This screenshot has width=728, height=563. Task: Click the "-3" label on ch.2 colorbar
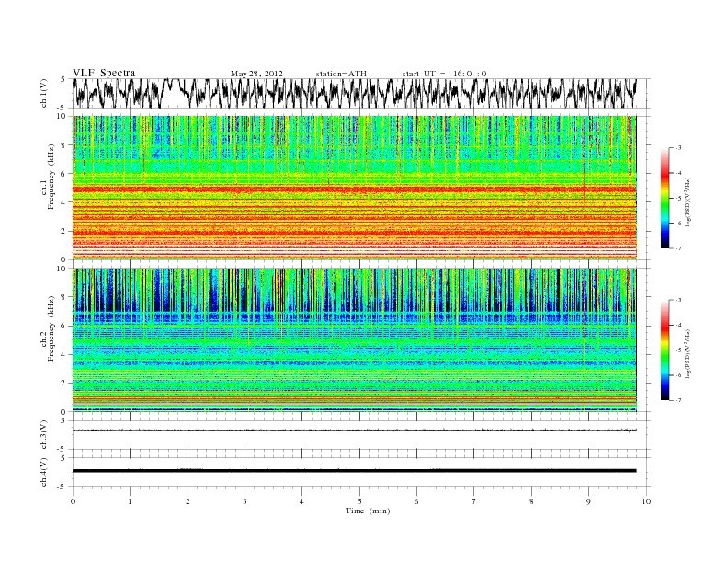677,301
